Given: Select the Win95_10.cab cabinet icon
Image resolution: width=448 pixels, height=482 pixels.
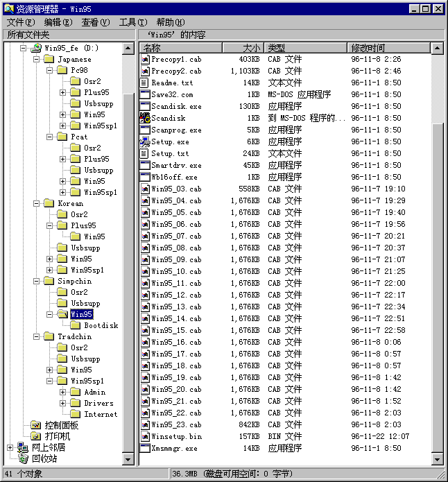Looking at the screenshot, I should coord(145,271).
